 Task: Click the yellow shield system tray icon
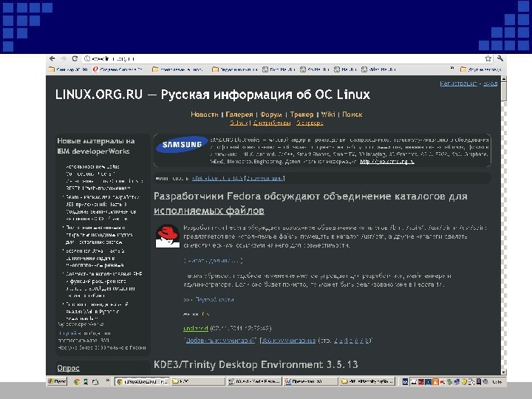(465, 382)
